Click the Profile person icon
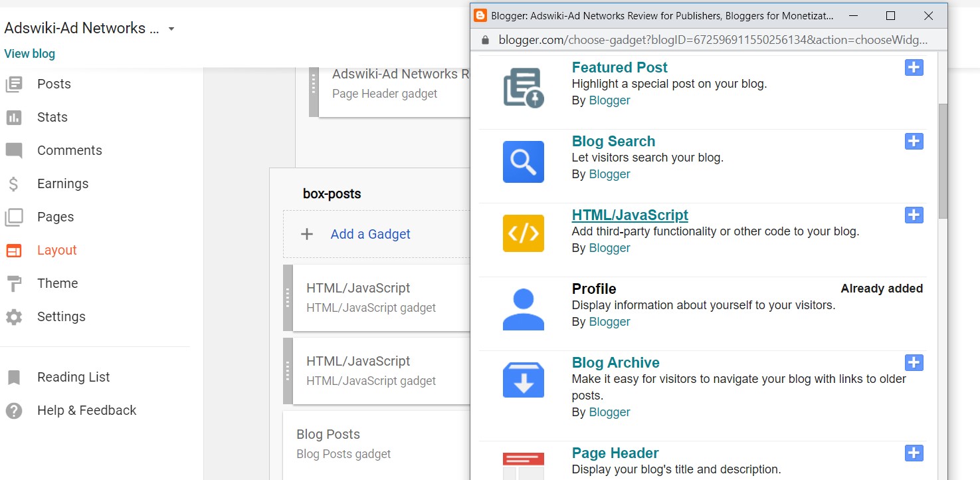This screenshot has height=480, width=980. 524,309
